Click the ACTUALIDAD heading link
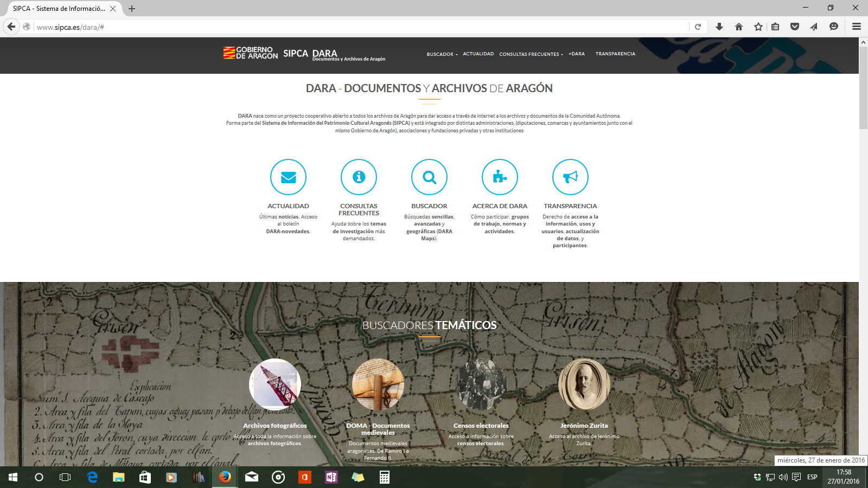This screenshot has width=868, height=488. 288,206
